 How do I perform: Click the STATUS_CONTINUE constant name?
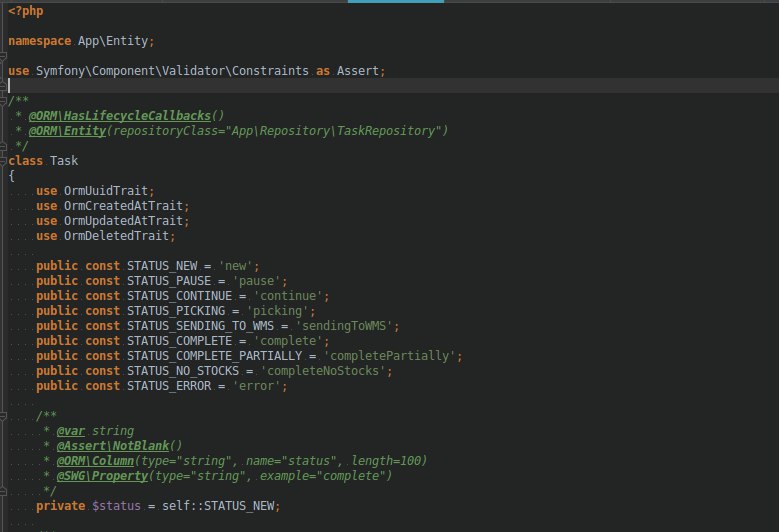point(179,296)
